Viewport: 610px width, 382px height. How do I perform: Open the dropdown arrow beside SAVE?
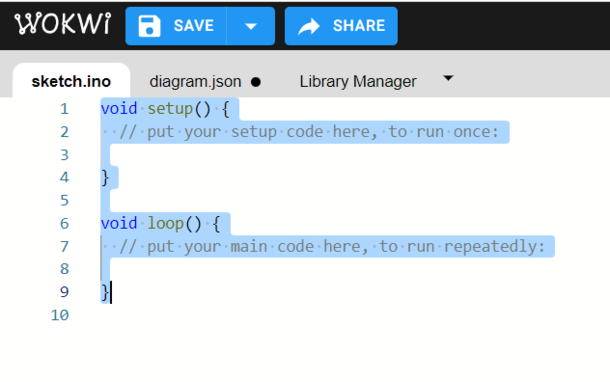[x=251, y=26]
